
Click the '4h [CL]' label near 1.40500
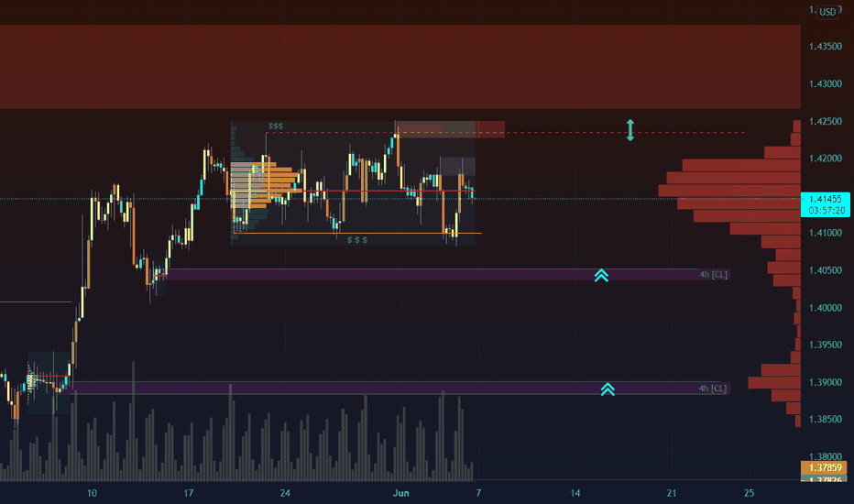pos(714,275)
